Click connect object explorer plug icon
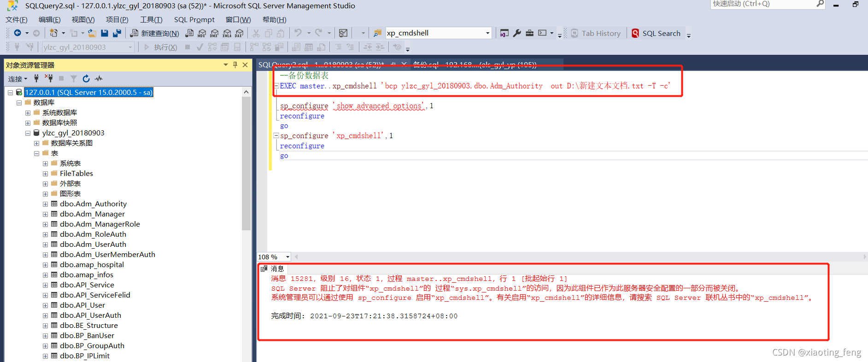The image size is (868, 362). pyautogui.click(x=36, y=78)
